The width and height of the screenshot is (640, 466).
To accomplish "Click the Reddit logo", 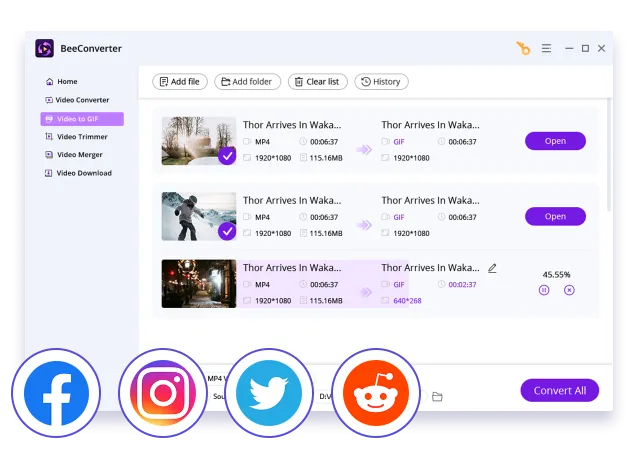I will coord(376,393).
